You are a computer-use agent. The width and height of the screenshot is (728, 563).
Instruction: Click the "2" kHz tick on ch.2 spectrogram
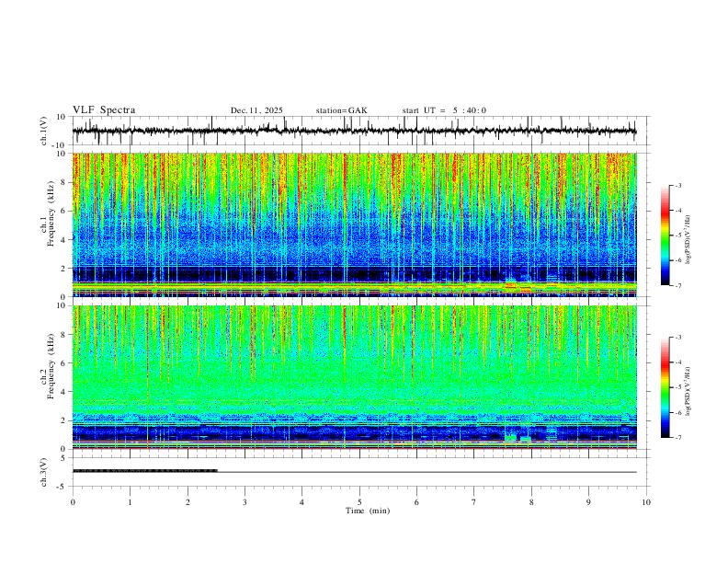[x=63, y=420]
